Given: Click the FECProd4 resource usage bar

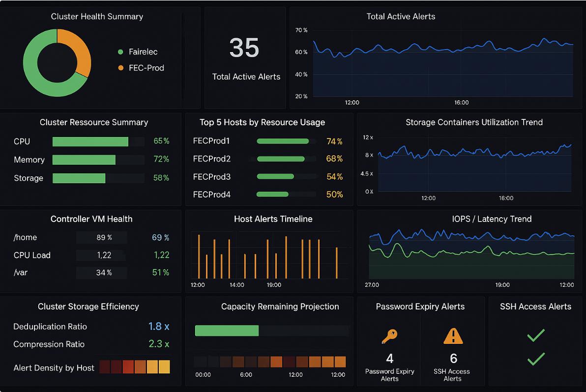Looking at the screenshot, I should click(x=286, y=194).
